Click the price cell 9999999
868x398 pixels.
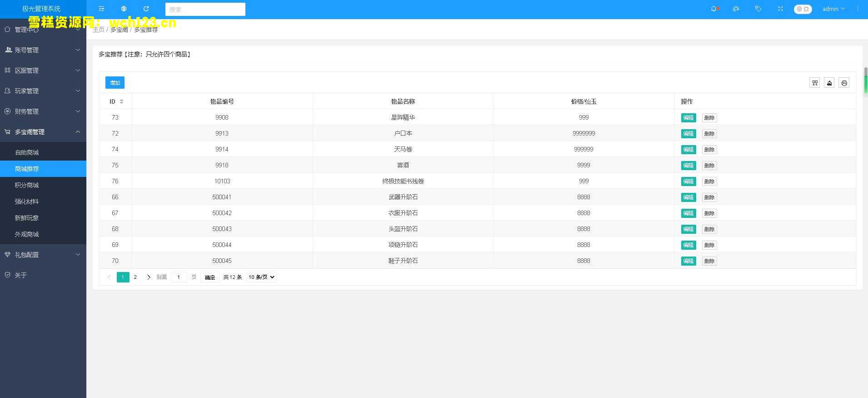[x=584, y=133]
